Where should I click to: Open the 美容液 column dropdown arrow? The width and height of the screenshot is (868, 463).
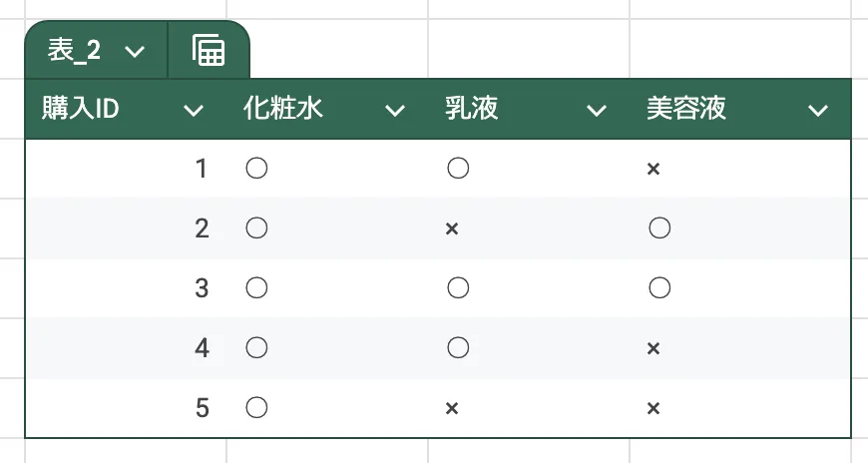click(818, 110)
